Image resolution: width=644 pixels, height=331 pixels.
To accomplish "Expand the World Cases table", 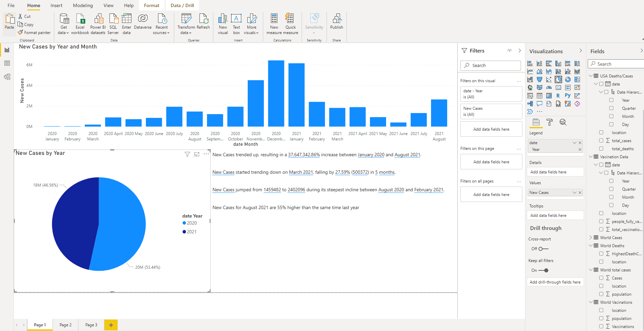I will [591, 237].
